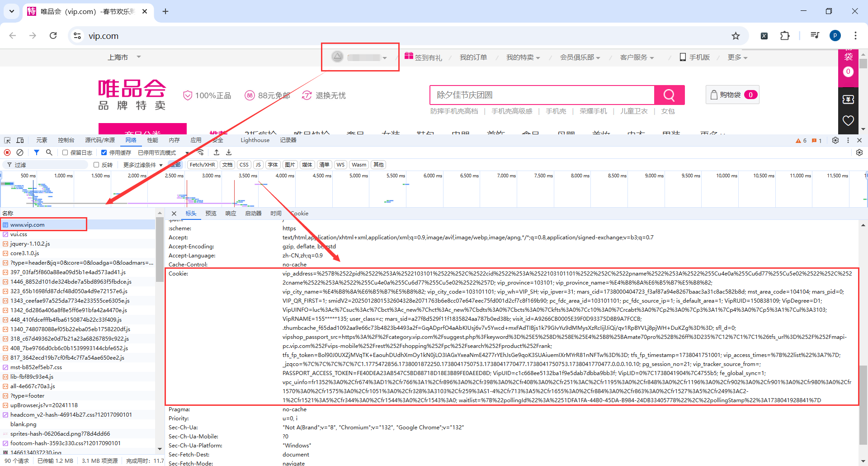Open the 响应 tab of the request

tap(231, 214)
